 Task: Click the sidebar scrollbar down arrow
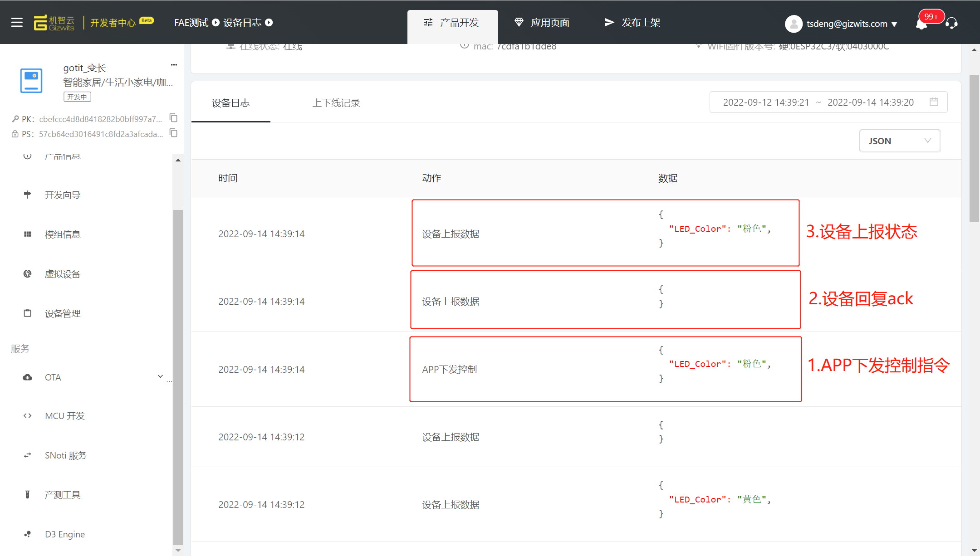click(x=178, y=551)
